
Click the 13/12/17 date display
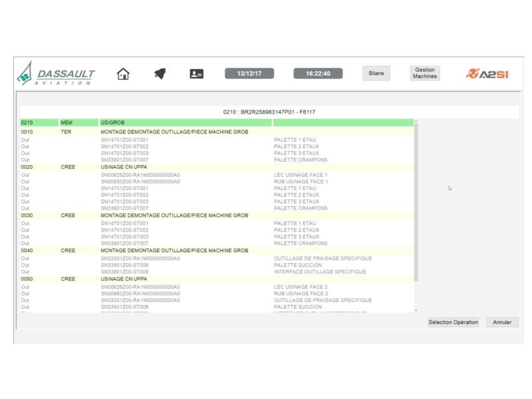249,74
